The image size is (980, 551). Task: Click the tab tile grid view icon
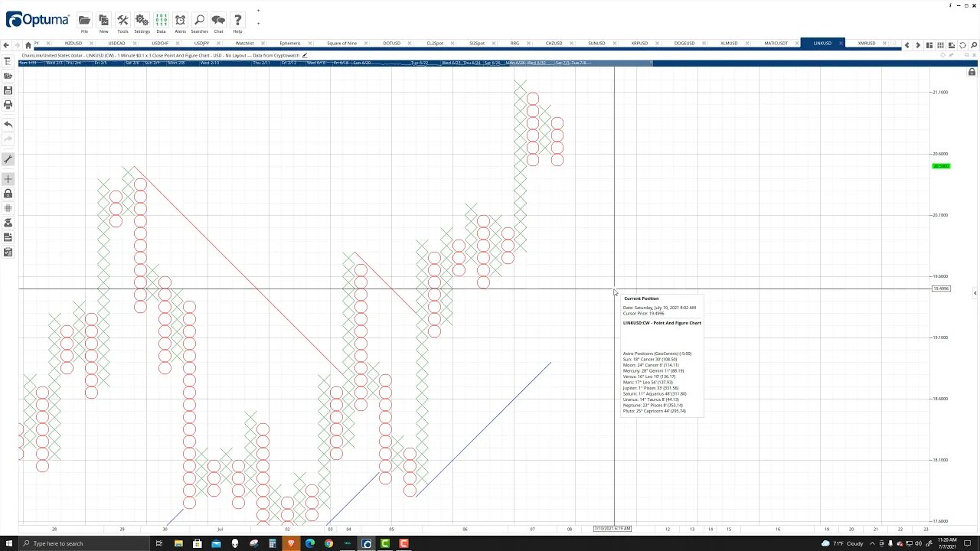click(x=940, y=45)
